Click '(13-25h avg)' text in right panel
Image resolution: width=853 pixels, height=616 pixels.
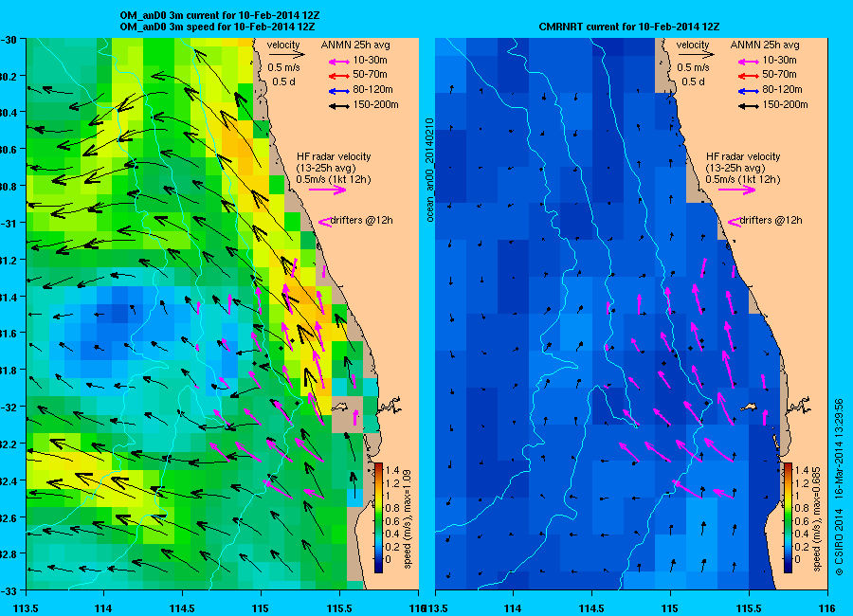[x=735, y=168]
